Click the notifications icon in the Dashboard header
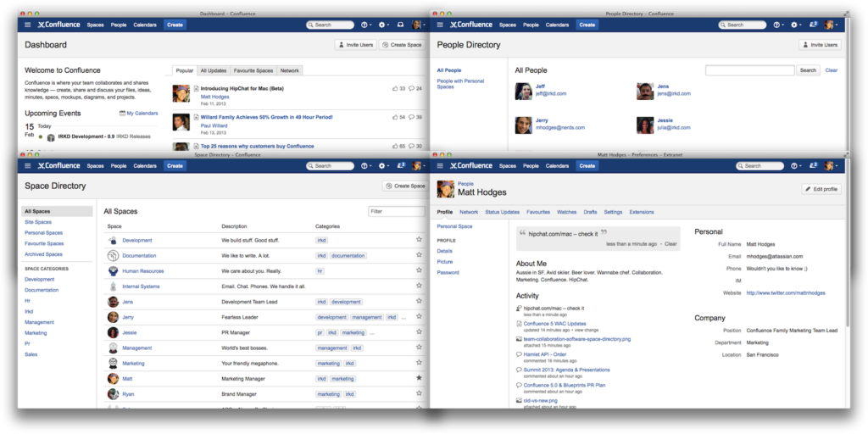 (x=400, y=25)
